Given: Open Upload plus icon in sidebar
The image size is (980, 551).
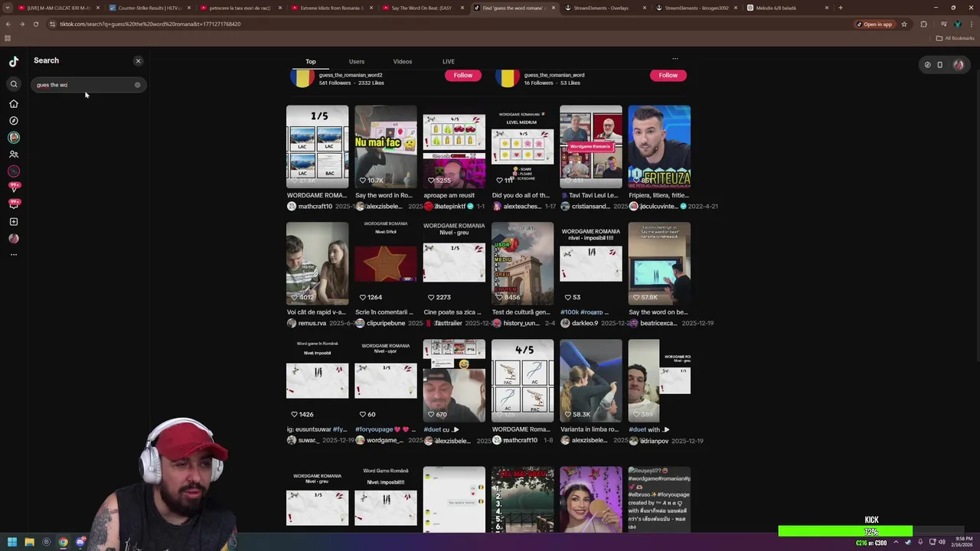Looking at the screenshot, I should (14, 222).
